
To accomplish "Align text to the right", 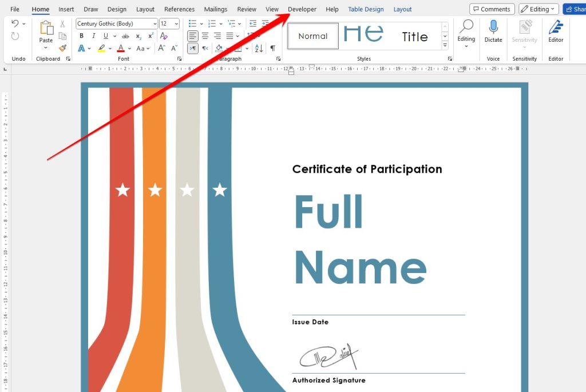I will (217, 36).
